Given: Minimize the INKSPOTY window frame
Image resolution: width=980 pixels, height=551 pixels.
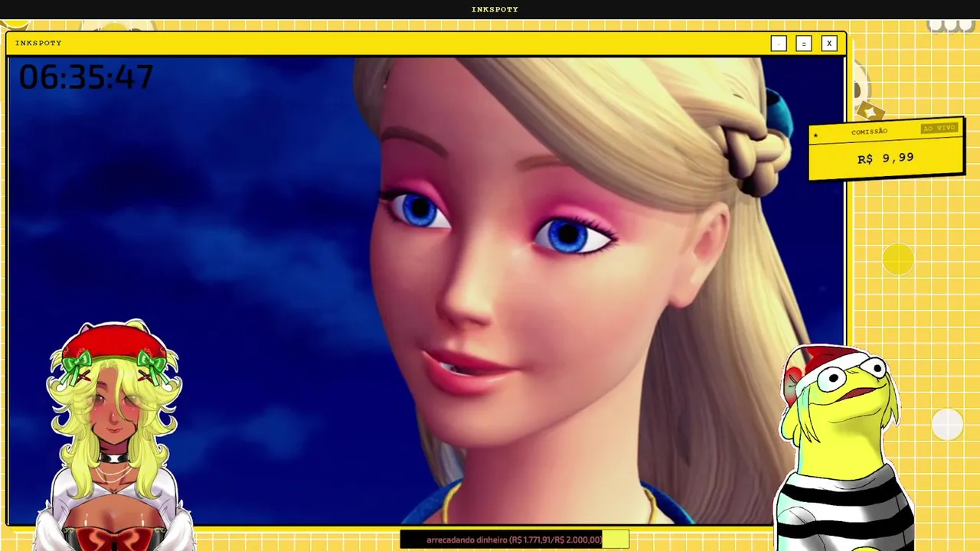Looking at the screenshot, I should click(x=779, y=44).
